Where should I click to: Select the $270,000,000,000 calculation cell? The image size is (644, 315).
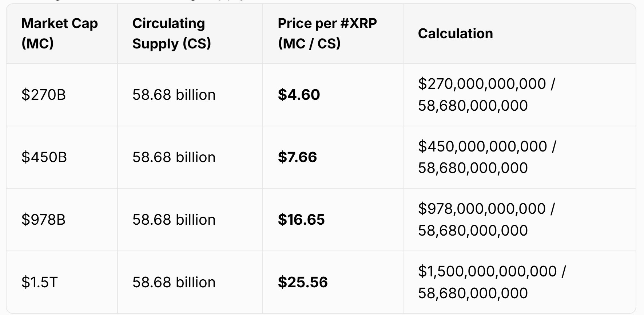pyautogui.click(x=486, y=95)
